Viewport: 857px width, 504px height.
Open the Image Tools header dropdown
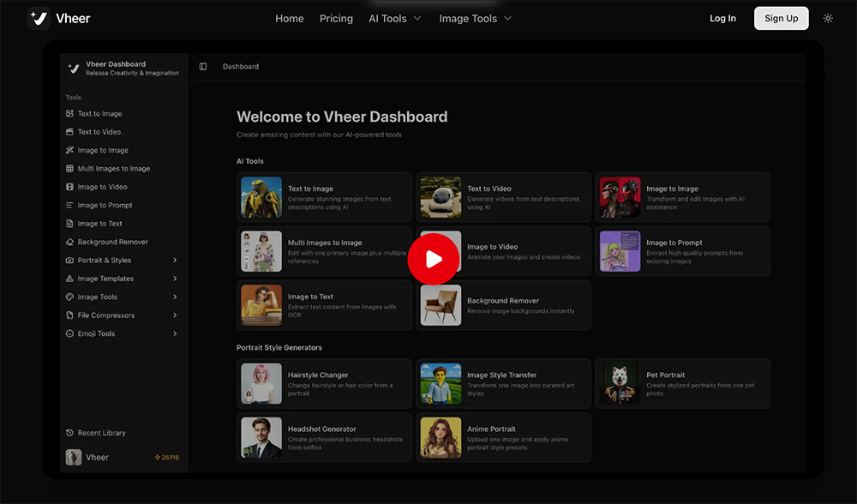(x=476, y=19)
